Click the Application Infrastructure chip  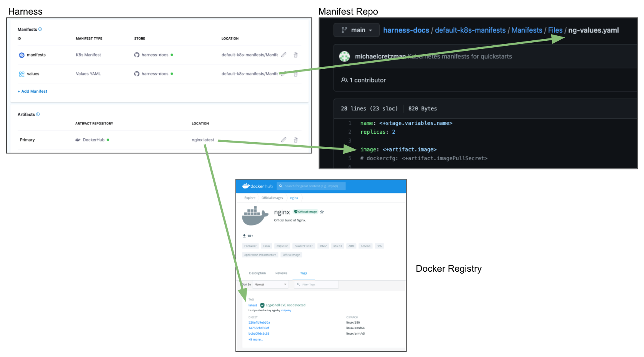point(260,255)
